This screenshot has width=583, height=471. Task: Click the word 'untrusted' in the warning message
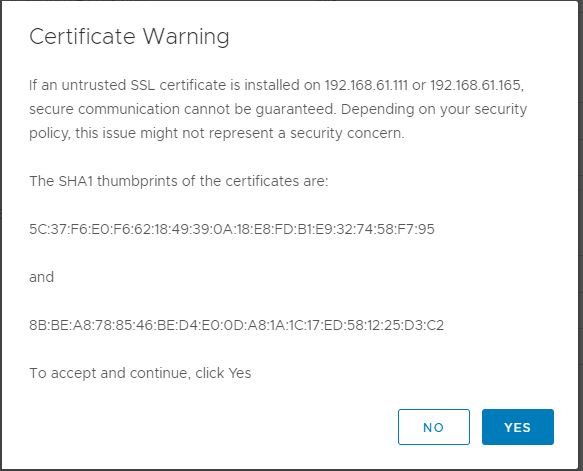tap(94, 85)
